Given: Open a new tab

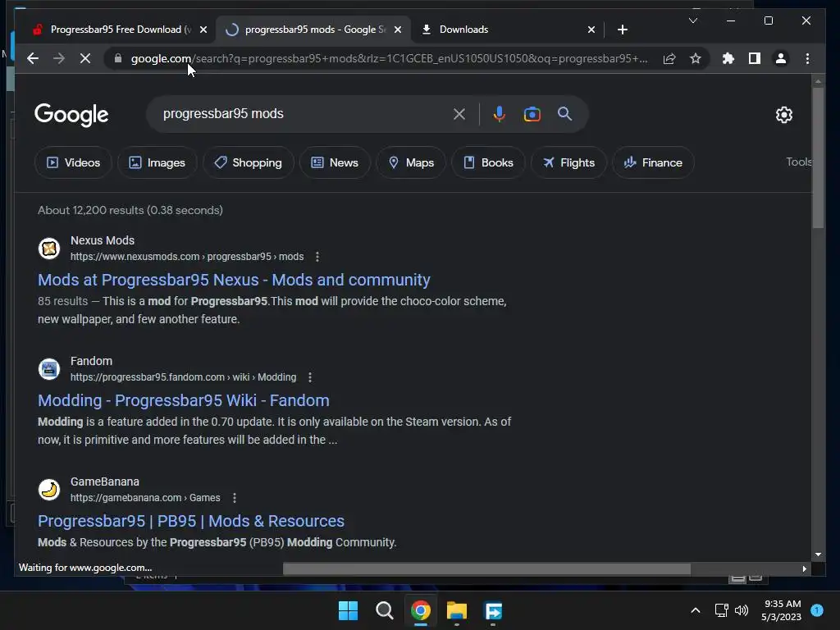Looking at the screenshot, I should (622, 30).
